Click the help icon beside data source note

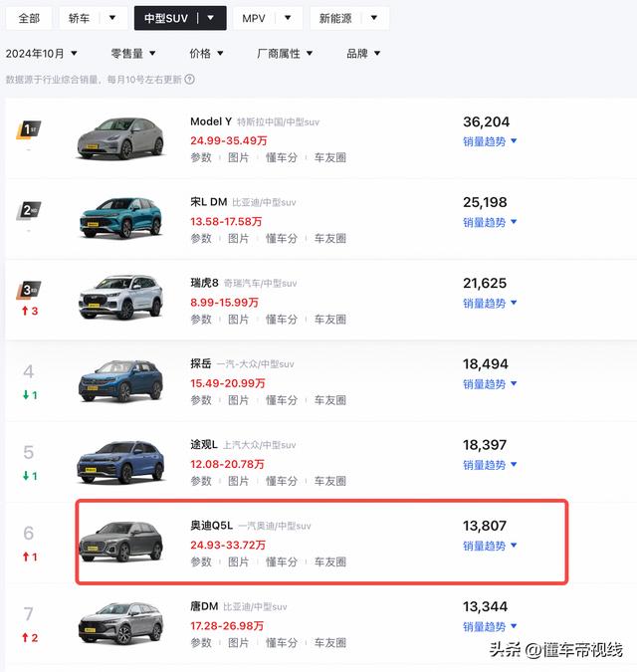pyautogui.click(x=189, y=80)
